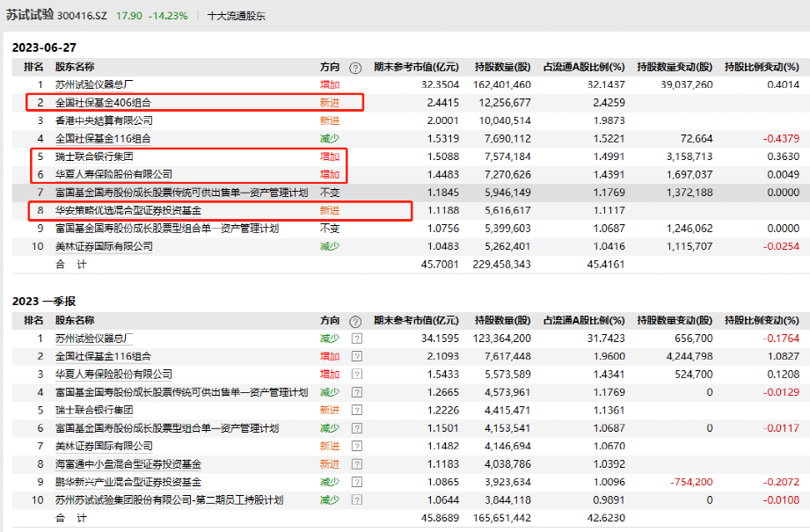Click share count 162,401,460
The image size is (810, 532).
pyautogui.click(x=501, y=84)
